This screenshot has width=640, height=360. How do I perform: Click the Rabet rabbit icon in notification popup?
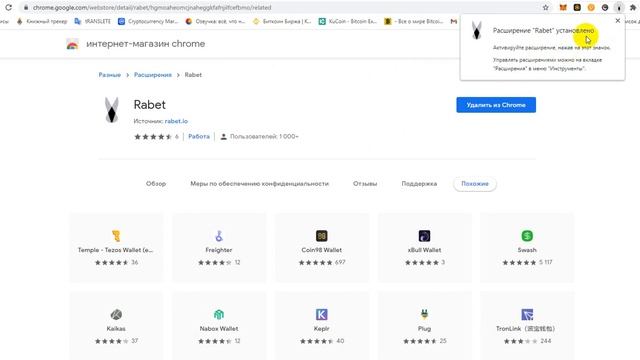click(476, 31)
